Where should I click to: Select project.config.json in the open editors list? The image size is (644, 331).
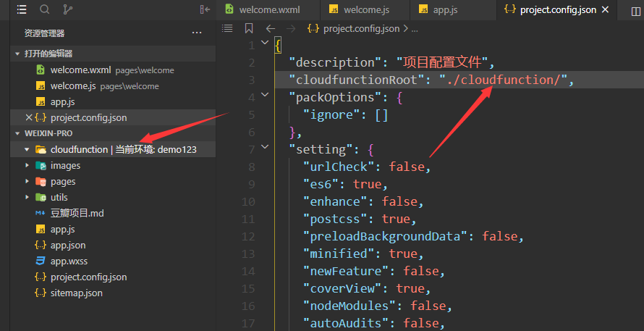point(113,117)
